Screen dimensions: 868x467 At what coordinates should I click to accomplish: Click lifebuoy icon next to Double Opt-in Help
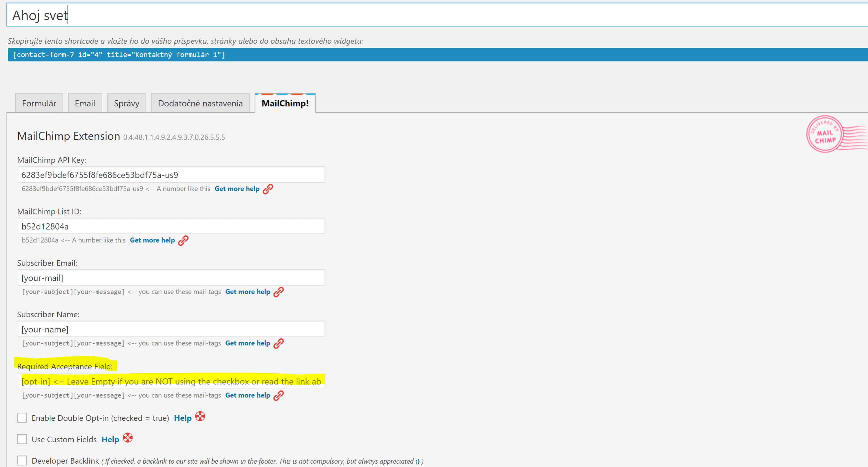tap(200, 417)
